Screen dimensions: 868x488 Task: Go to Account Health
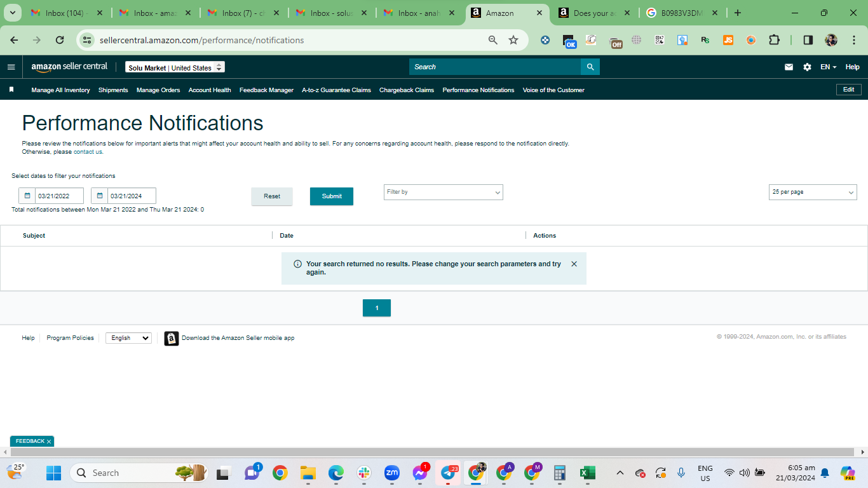[210, 90]
